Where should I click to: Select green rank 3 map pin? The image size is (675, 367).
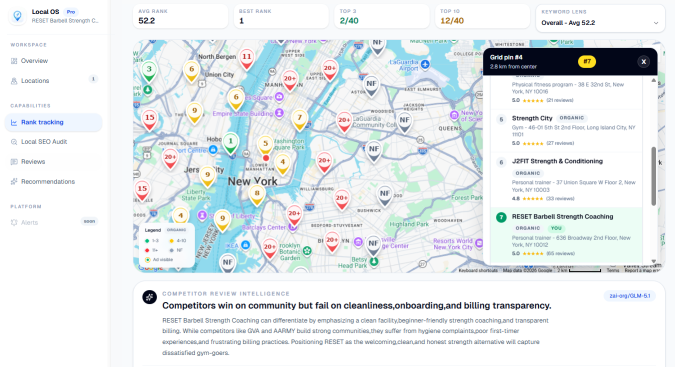pyautogui.click(x=149, y=72)
